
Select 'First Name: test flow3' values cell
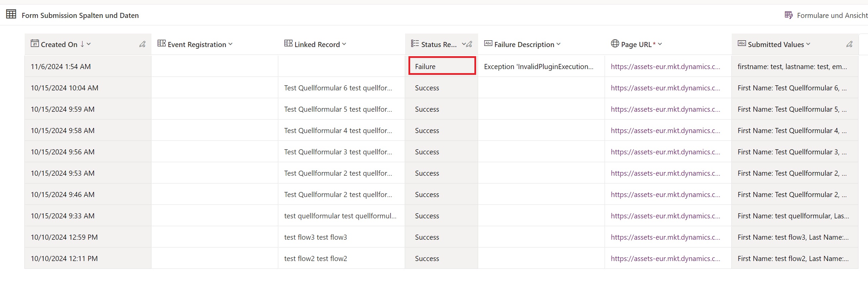[795, 237]
